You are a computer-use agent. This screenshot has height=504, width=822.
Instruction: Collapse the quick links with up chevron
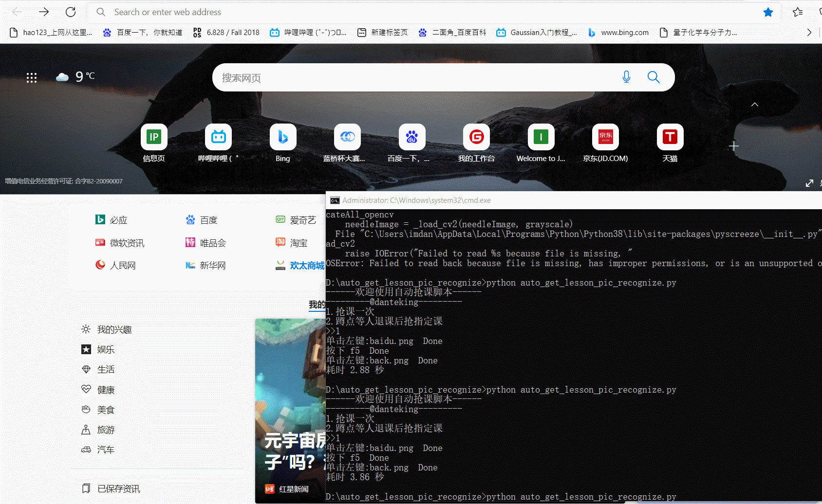point(754,105)
